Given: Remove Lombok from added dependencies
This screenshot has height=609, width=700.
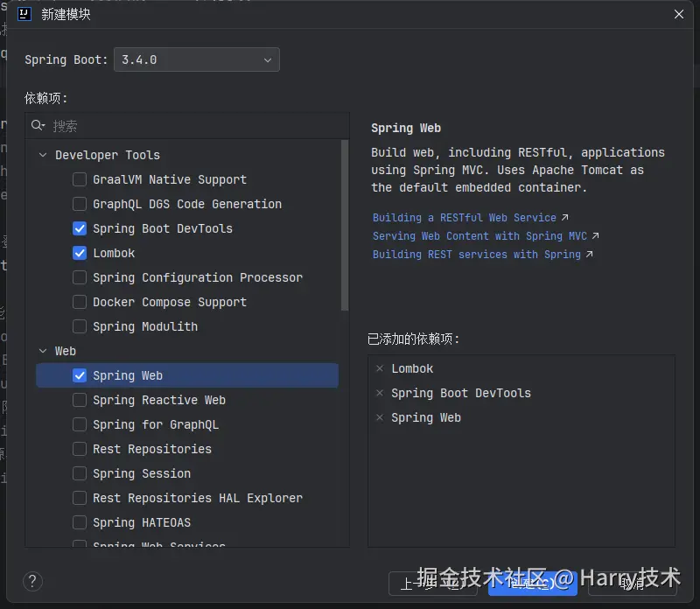Looking at the screenshot, I should click(x=380, y=369).
